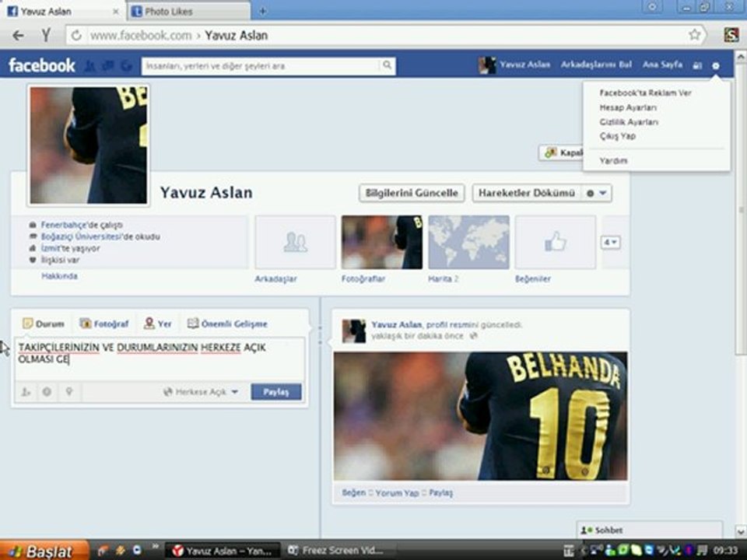This screenshot has width=747, height=560.
Task: Expand the Hareketler Dökümü gear dropdown
Action: point(597,193)
